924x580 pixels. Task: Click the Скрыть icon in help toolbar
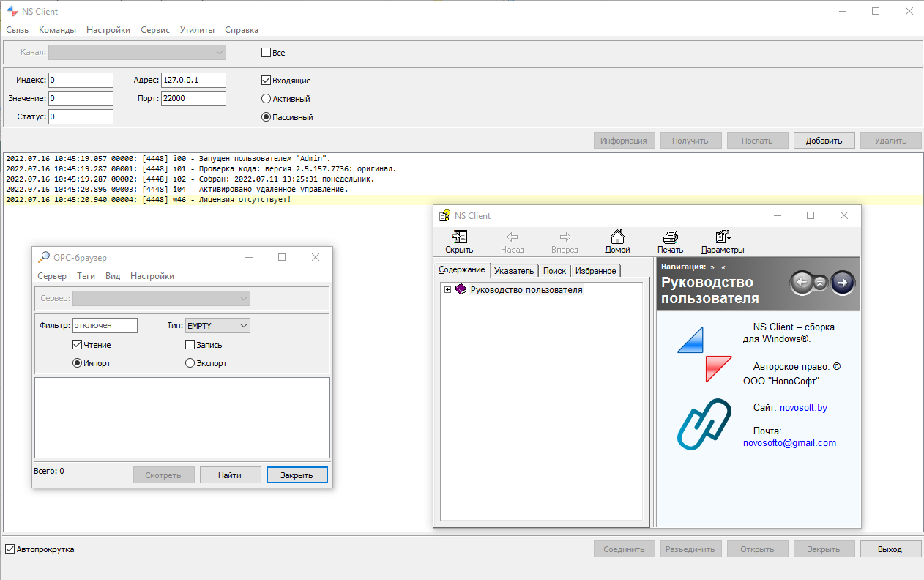pos(459,237)
